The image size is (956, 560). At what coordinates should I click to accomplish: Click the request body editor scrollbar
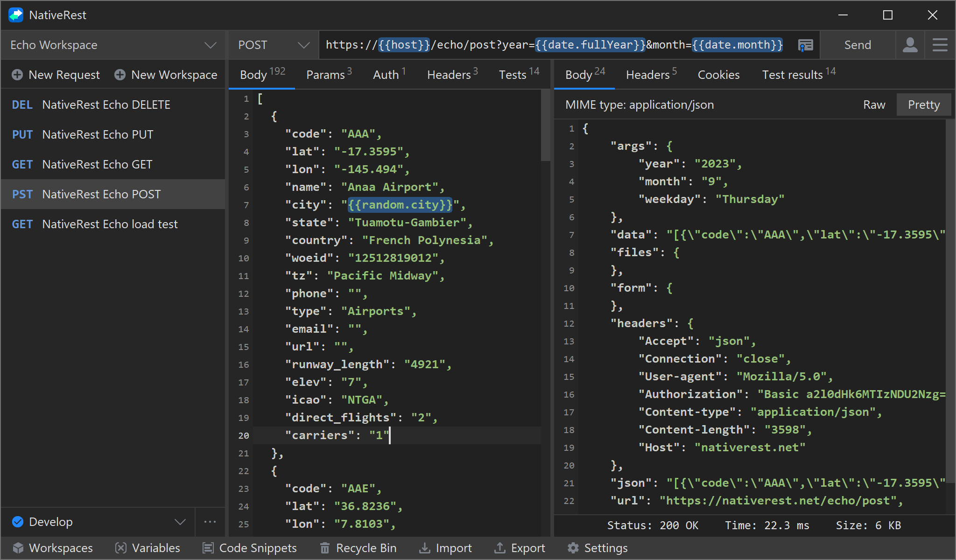tap(545, 126)
